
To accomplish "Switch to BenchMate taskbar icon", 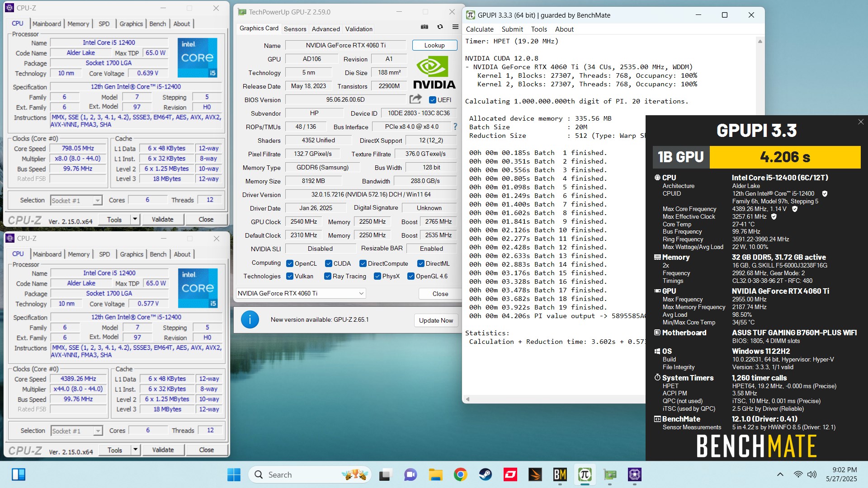I will [560, 474].
